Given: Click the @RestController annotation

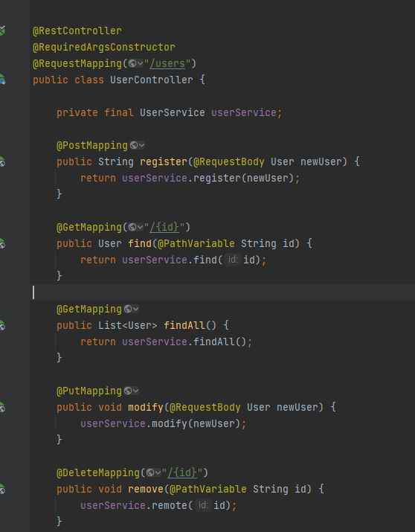Looking at the screenshot, I should coord(77,31).
